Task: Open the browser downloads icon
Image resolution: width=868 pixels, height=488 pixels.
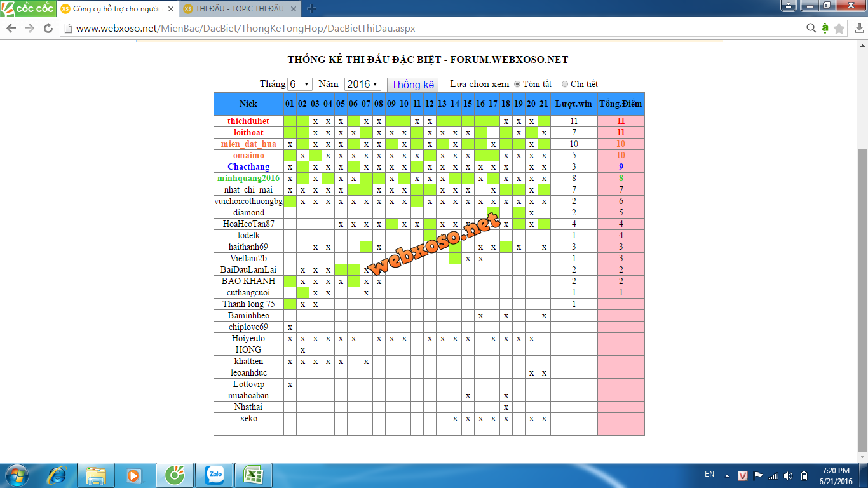Action: [858, 29]
